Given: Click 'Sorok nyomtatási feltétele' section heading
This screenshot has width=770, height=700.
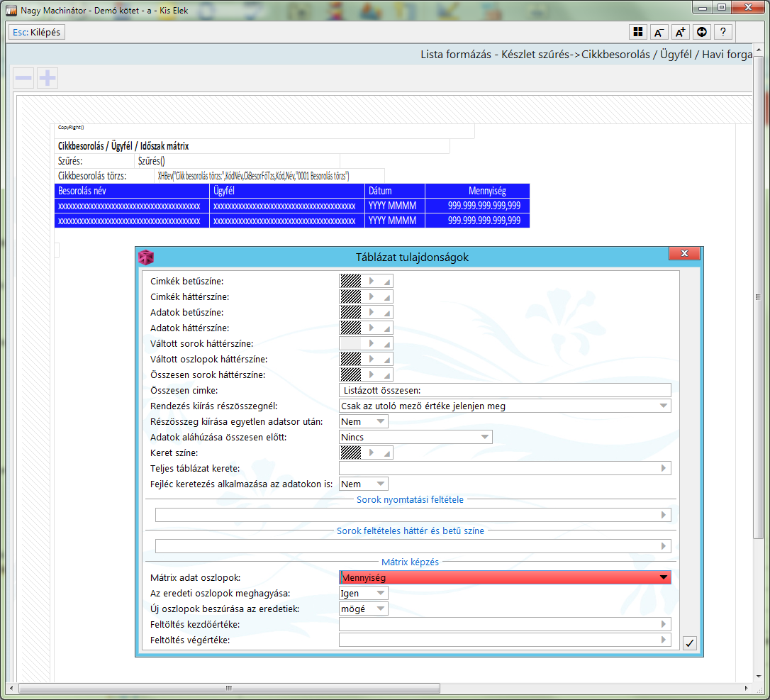Looking at the screenshot, I should coord(410,499).
